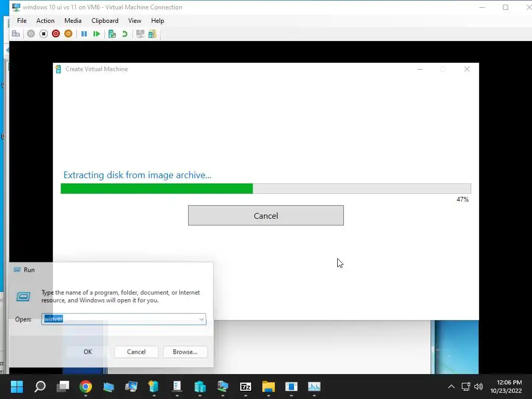Click the networked computer taskbar icon

222,387
